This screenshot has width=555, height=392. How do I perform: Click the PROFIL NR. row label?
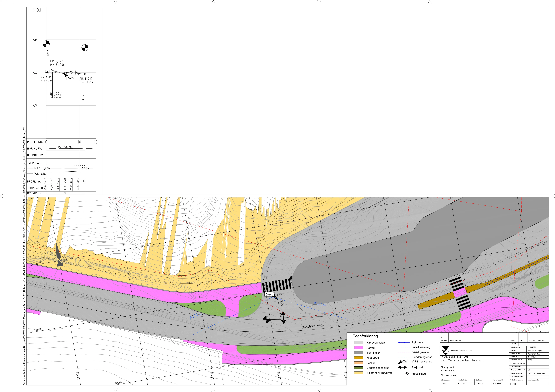[x=35, y=142]
